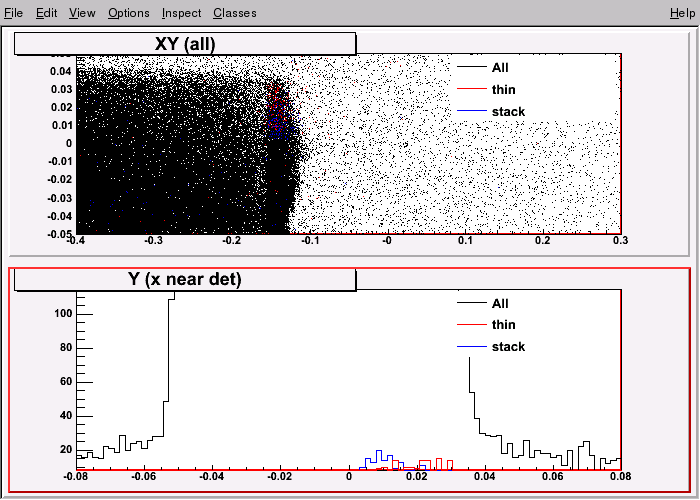This screenshot has height=500, width=700.
Task: Open the Help menu
Action: (683, 13)
